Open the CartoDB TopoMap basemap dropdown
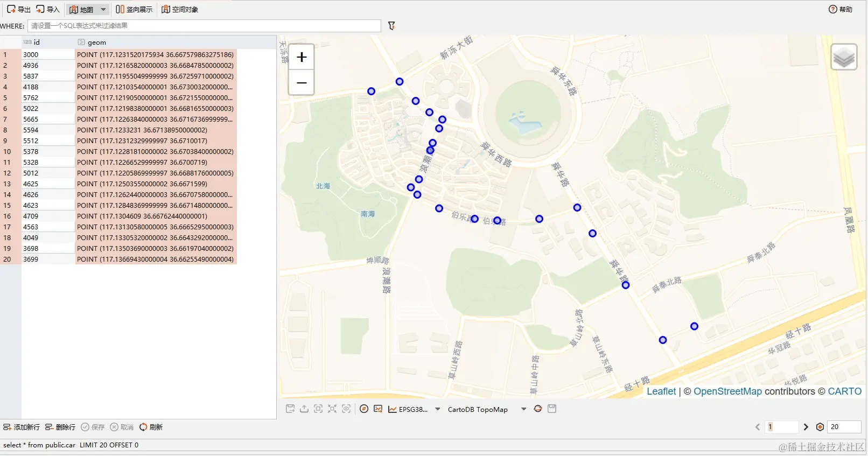This screenshot has height=456, width=868. [523, 409]
